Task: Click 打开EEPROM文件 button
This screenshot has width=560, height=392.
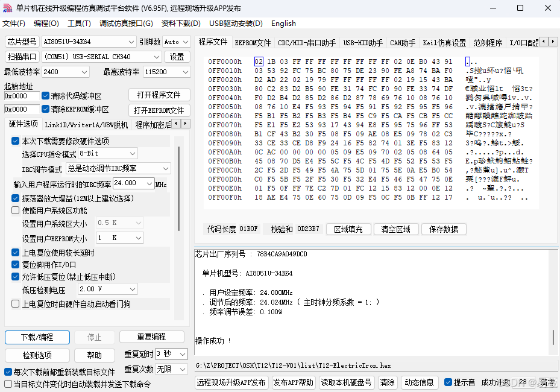Action: [x=159, y=110]
